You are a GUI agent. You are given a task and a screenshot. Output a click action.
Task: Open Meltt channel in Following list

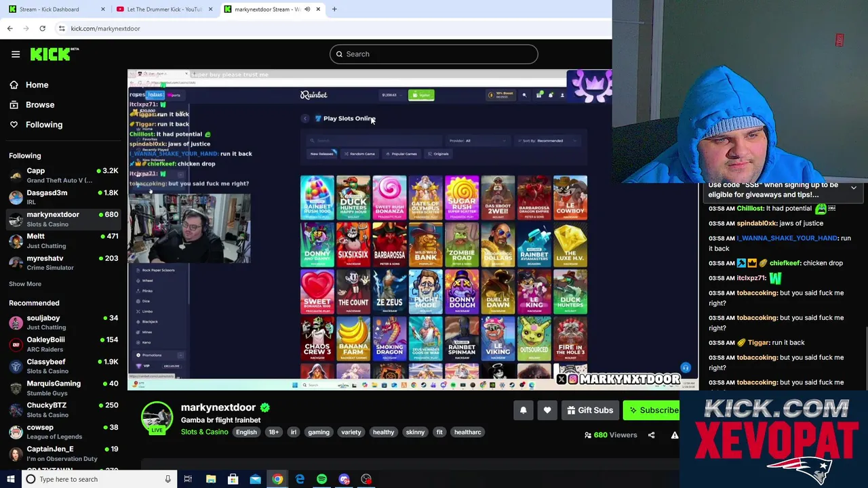[x=64, y=241]
